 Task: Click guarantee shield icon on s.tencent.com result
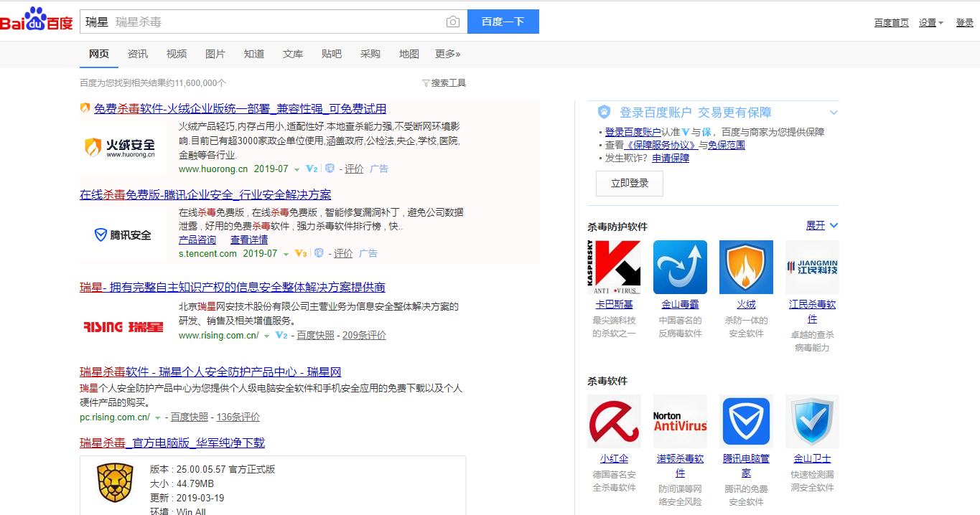(319, 253)
